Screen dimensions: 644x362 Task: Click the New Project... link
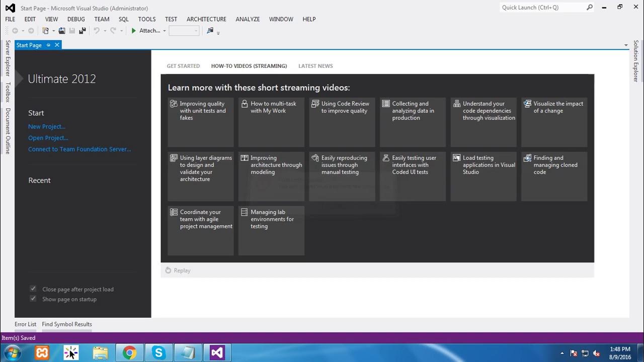point(47,127)
